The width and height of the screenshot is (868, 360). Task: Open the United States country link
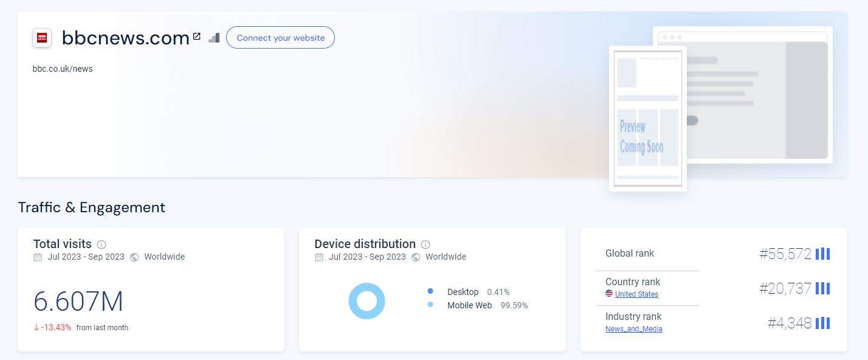pos(636,294)
